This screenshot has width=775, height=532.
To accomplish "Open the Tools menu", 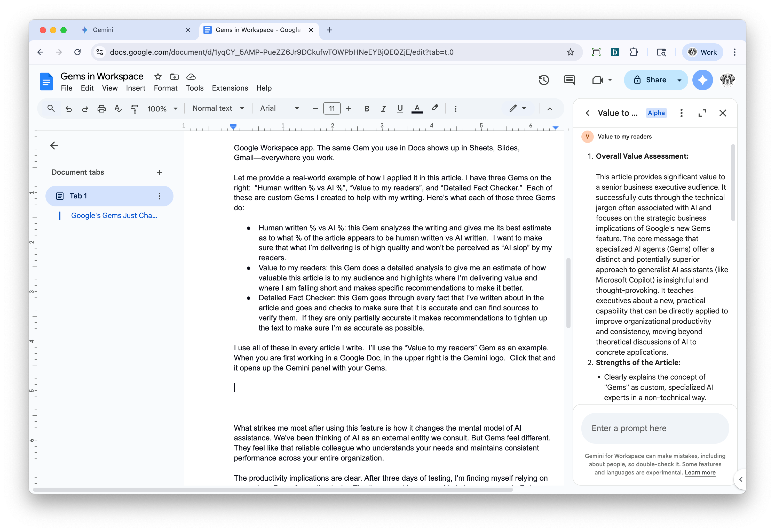I will tap(194, 88).
